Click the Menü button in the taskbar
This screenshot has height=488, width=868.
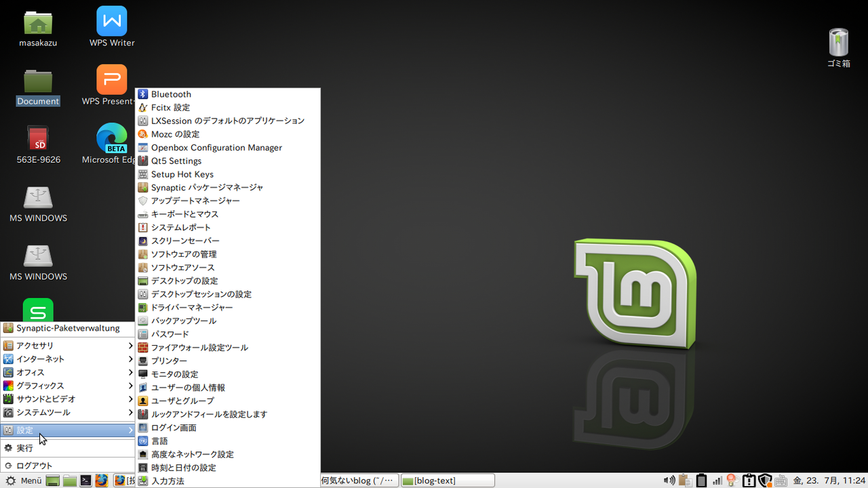point(24,481)
